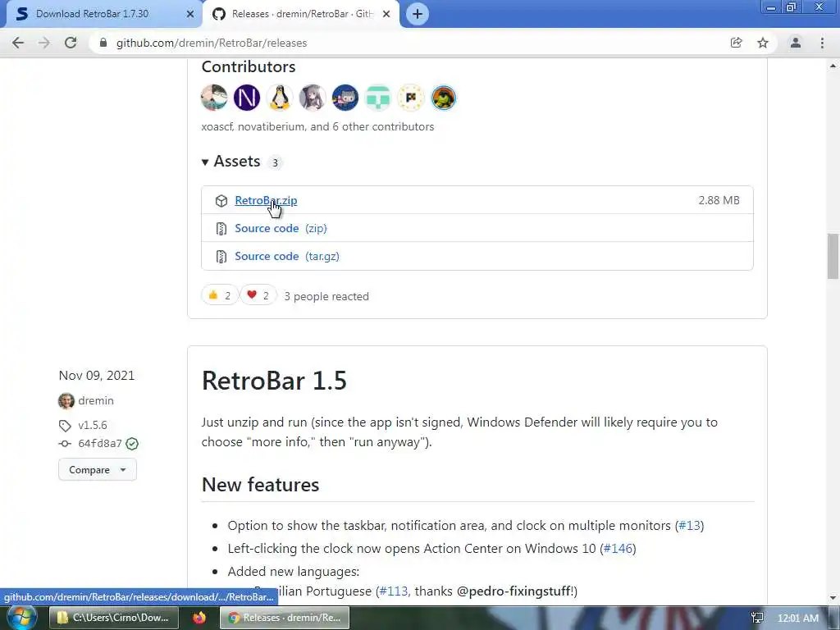840x630 pixels.
Task: Open a new browser tab
Action: (418, 14)
